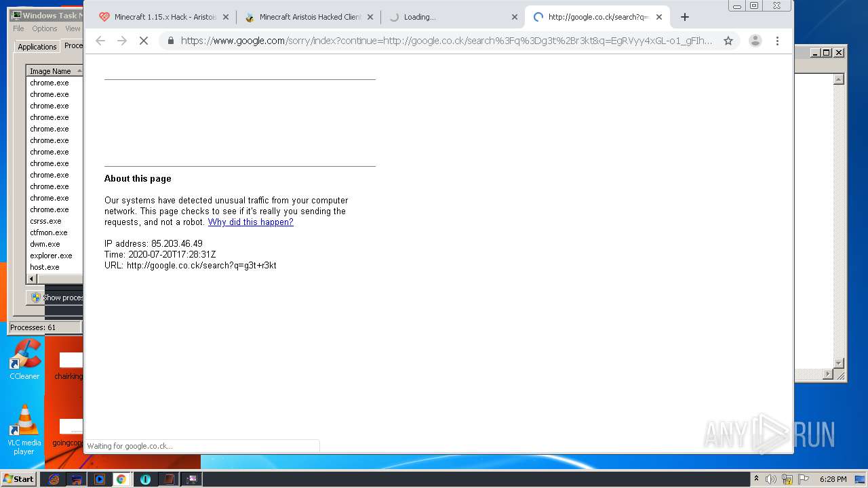Open View menu in Task Manager
Screen dimensions: 868x488
[73, 28]
